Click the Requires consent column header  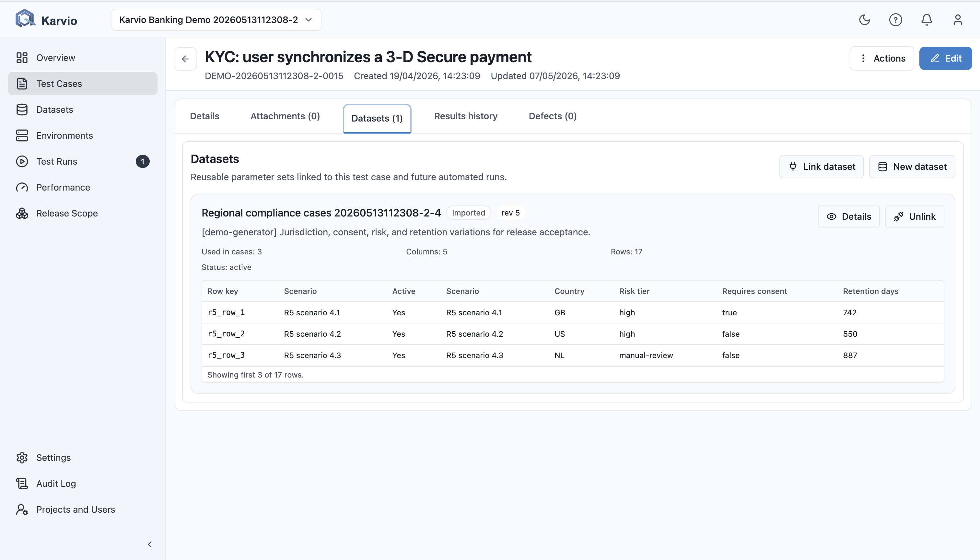click(754, 291)
